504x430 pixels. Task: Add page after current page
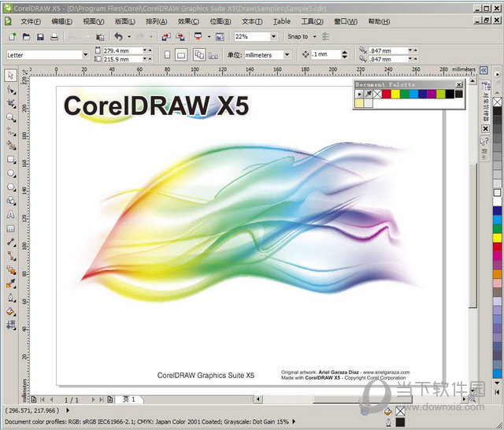click(110, 399)
